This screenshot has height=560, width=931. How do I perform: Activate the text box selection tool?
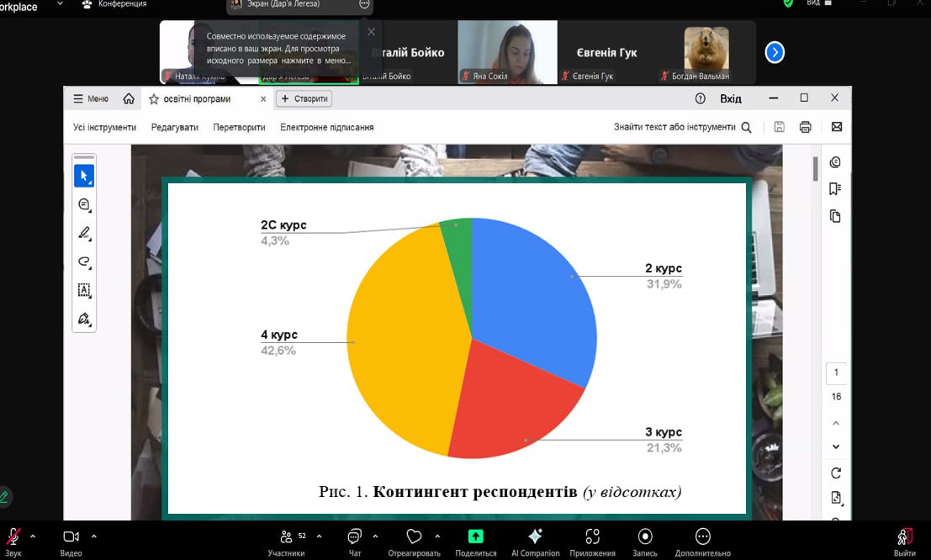point(84,290)
